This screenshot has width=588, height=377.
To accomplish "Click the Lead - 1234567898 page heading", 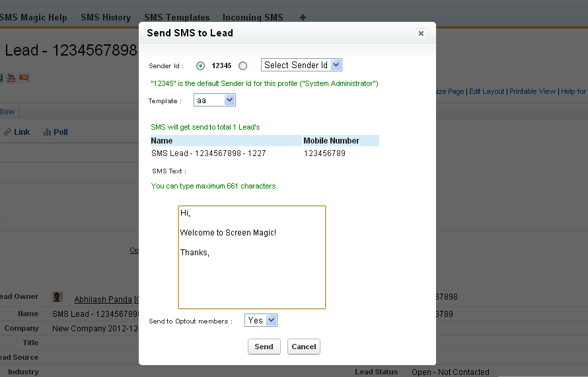I will click(x=71, y=50).
